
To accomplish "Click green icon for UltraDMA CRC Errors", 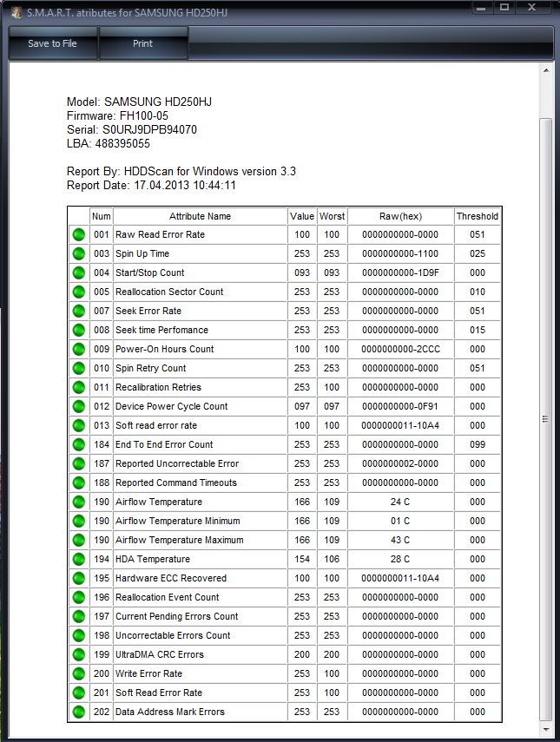I will tap(79, 655).
